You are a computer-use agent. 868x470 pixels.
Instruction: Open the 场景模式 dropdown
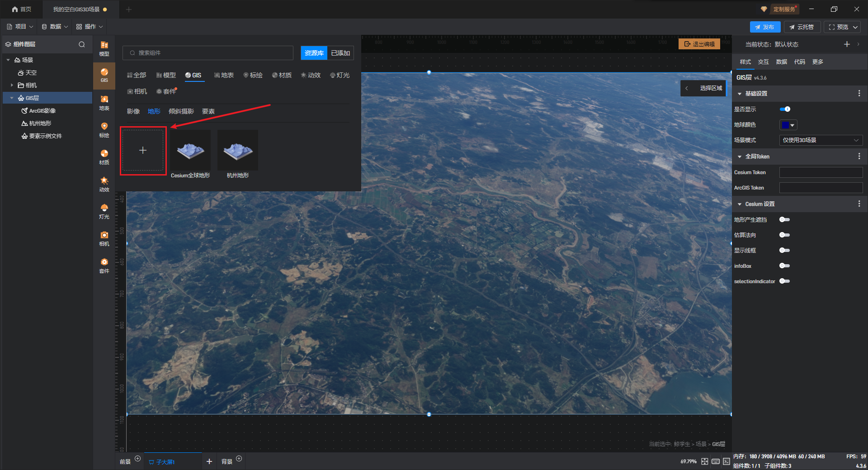coord(821,140)
